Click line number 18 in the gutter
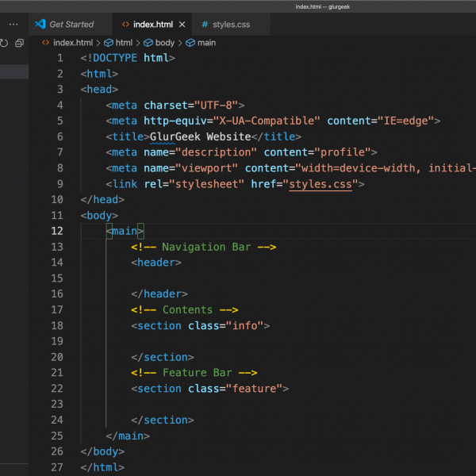This screenshot has height=476, width=476. click(x=56, y=325)
